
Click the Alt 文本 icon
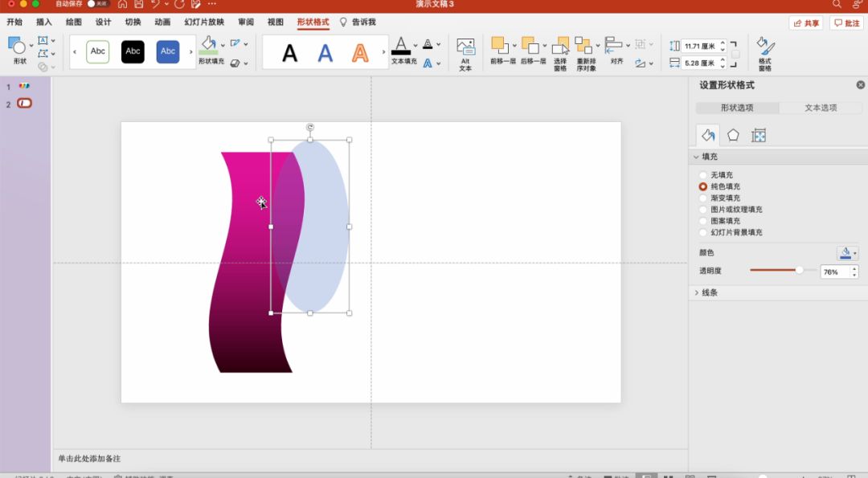[x=465, y=47]
